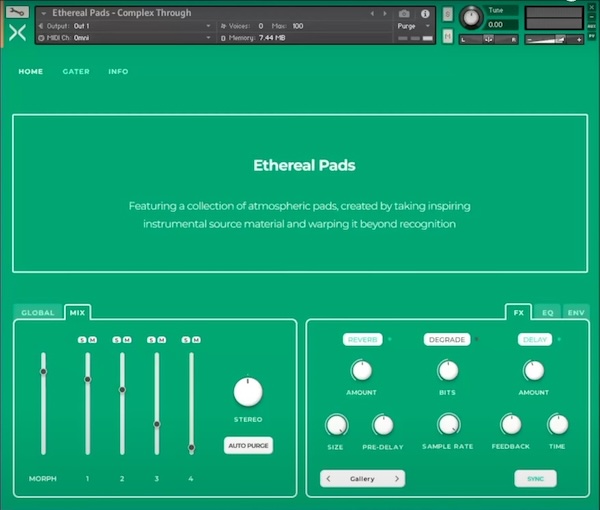Open the HOME page

click(31, 72)
